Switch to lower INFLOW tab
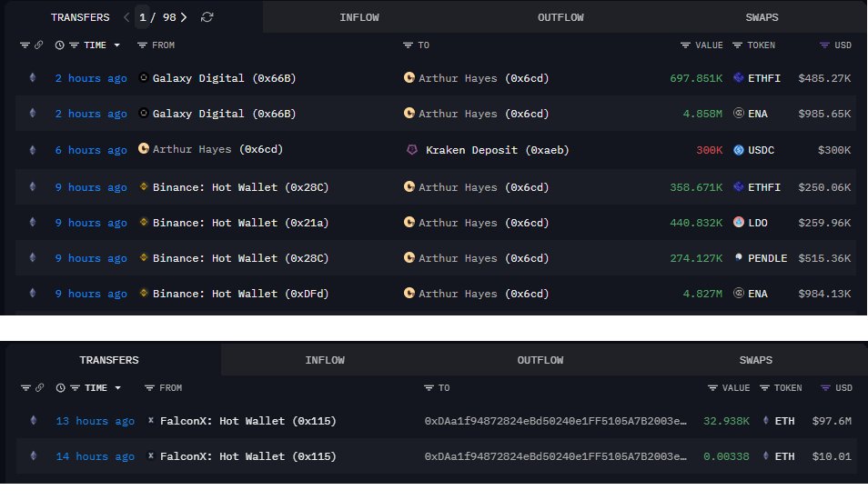868x500 pixels. click(x=325, y=360)
